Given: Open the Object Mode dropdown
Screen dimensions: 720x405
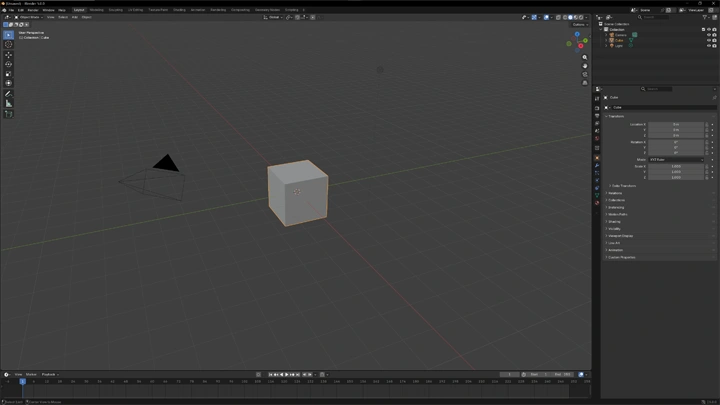Looking at the screenshot, I should (x=28, y=17).
